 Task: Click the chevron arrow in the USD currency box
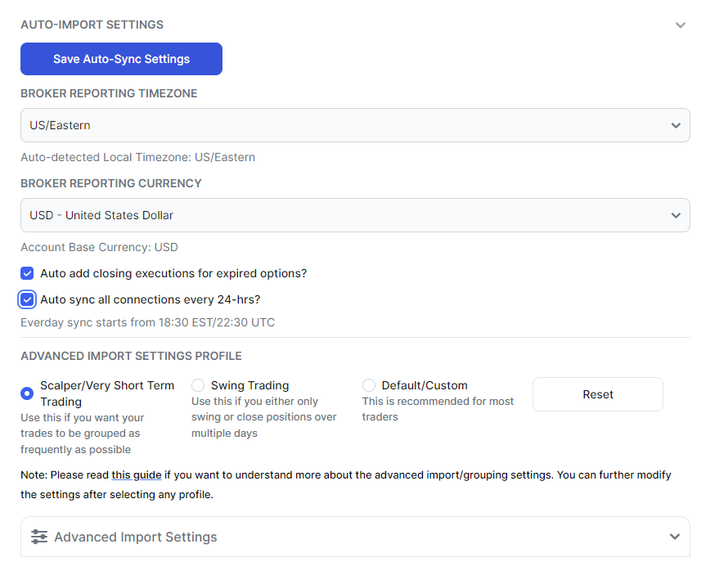(x=676, y=215)
